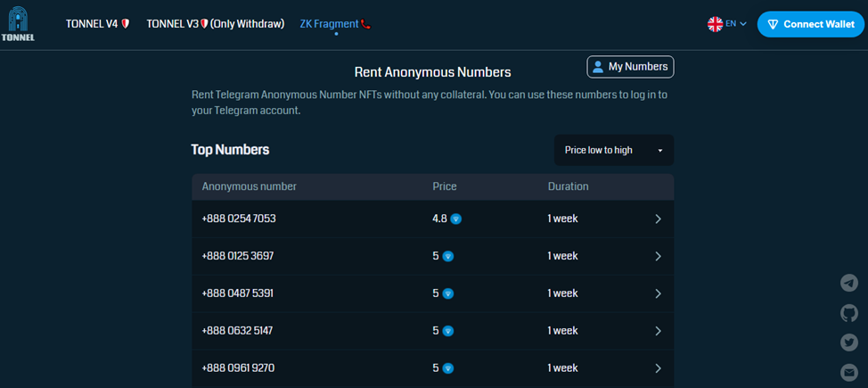Image resolution: width=868 pixels, height=388 pixels.
Task: Expand the +888 0961 9270 row chevron
Action: point(658,368)
